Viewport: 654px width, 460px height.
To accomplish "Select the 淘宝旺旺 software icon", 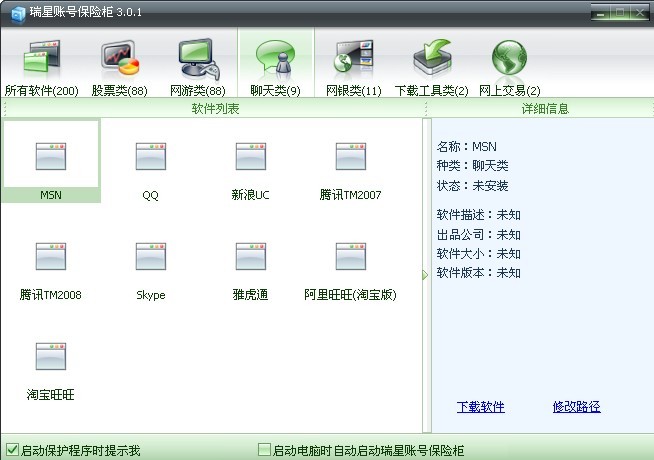I will pyautogui.click(x=51, y=357).
